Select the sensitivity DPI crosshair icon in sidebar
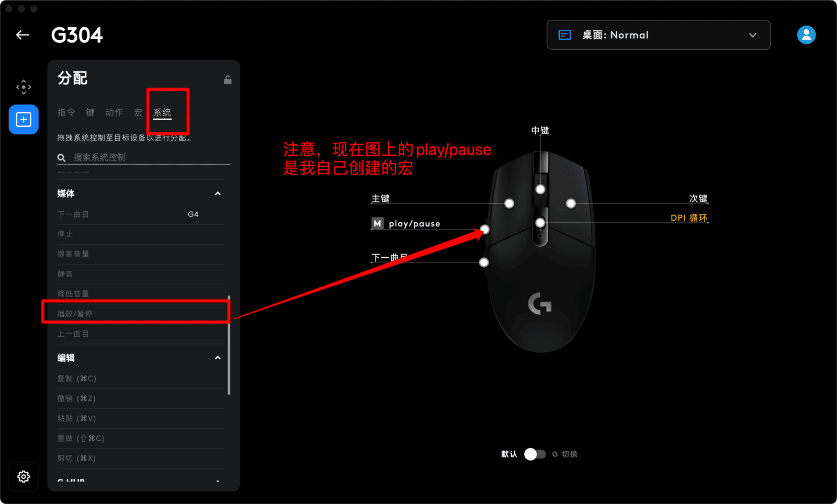 point(24,87)
